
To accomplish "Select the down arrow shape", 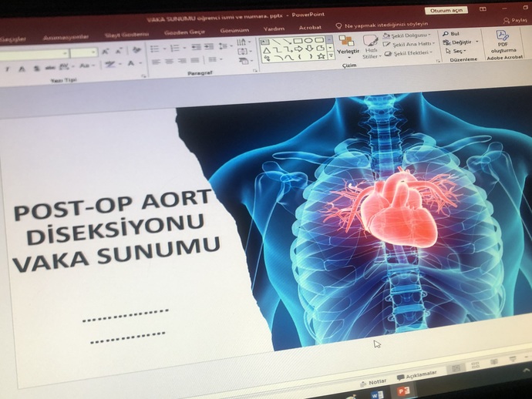I will pos(310,49).
